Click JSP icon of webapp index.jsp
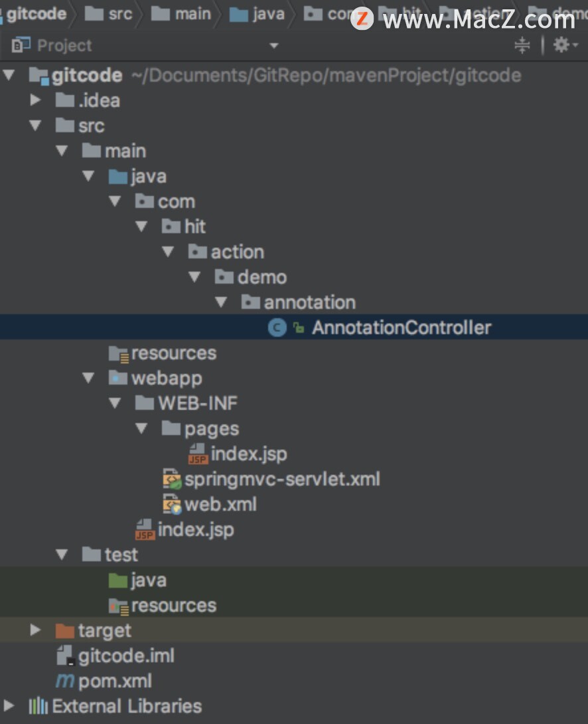 pos(145,529)
